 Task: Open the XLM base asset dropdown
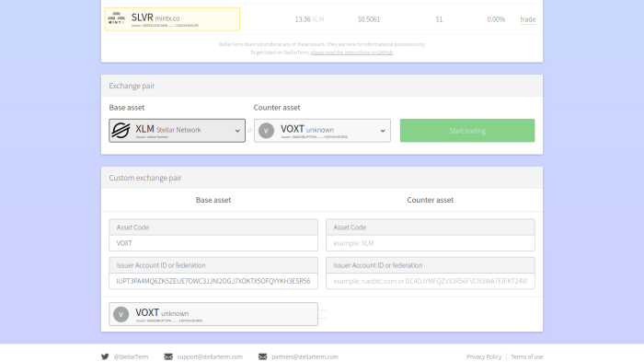click(x=177, y=131)
